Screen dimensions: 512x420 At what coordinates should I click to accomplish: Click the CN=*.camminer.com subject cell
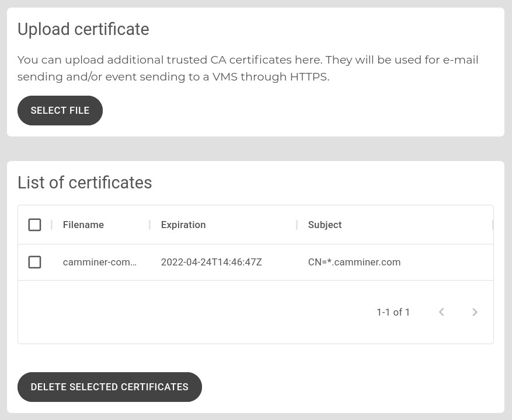click(x=354, y=262)
